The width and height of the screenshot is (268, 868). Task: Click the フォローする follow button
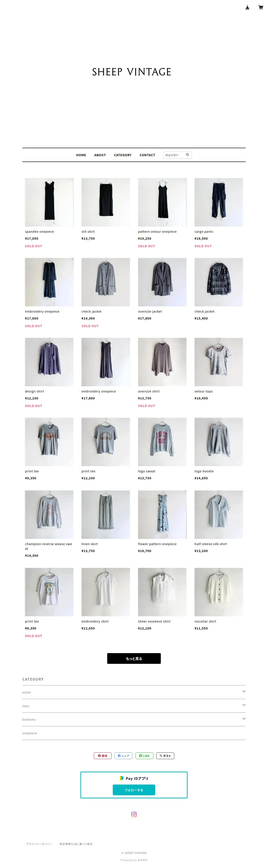coord(134,790)
